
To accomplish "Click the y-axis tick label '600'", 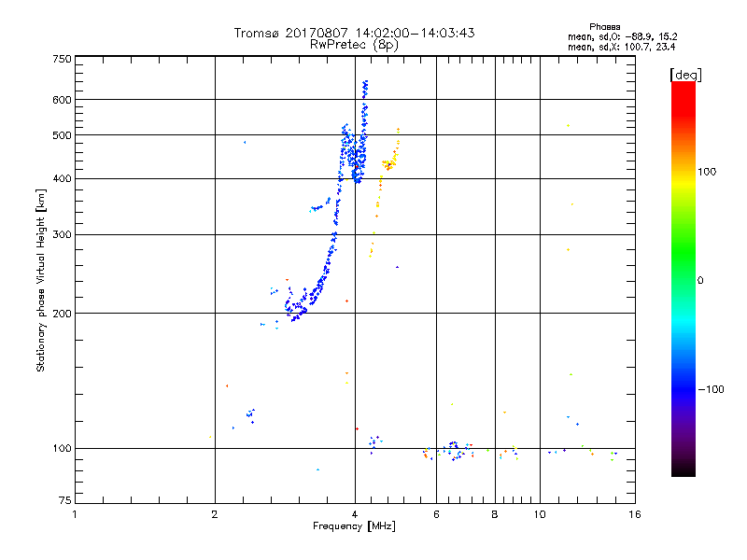I will [x=62, y=100].
